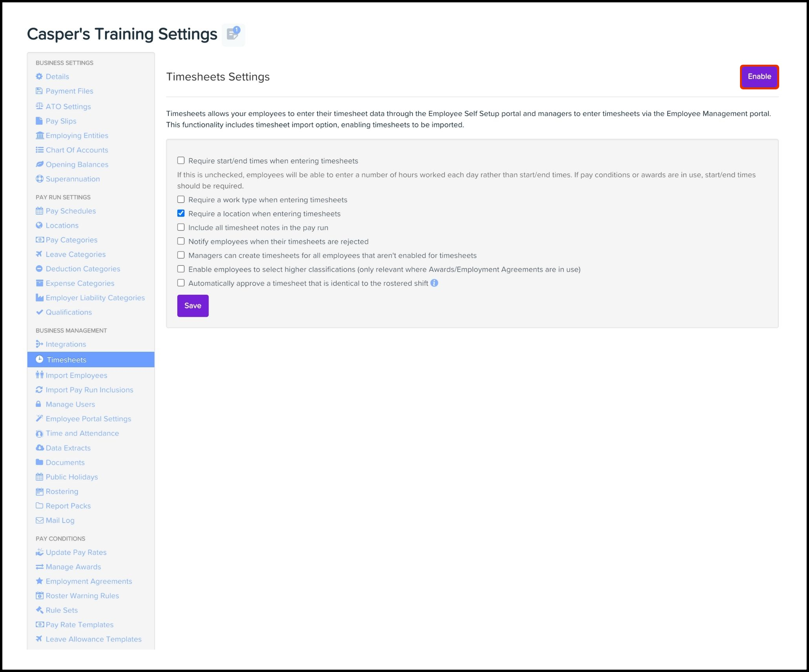This screenshot has width=809, height=672.
Task: Open the Employee Portal Settings link
Action: coord(88,419)
